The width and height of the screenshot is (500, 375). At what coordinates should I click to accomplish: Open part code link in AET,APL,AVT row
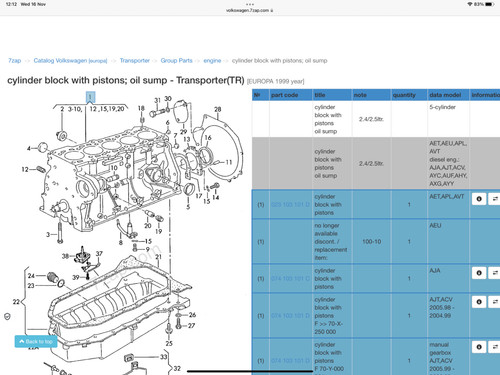click(290, 204)
